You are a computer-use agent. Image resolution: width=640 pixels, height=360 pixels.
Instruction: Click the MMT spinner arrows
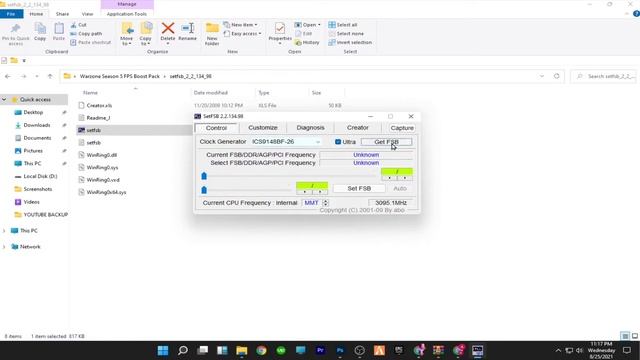[x=325, y=202]
